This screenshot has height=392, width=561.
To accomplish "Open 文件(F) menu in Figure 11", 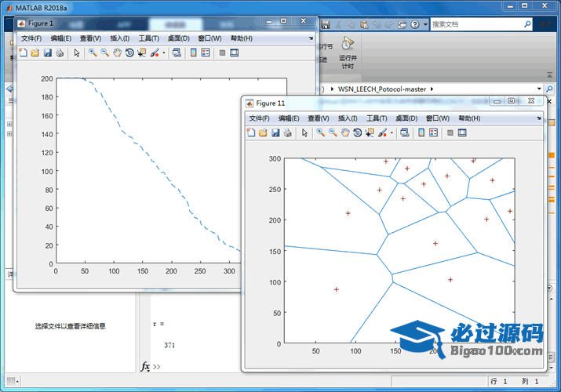I will [x=260, y=118].
